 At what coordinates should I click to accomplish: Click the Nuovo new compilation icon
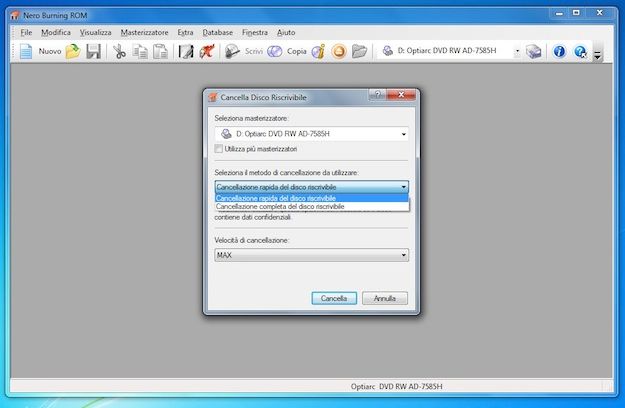point(26,51)
